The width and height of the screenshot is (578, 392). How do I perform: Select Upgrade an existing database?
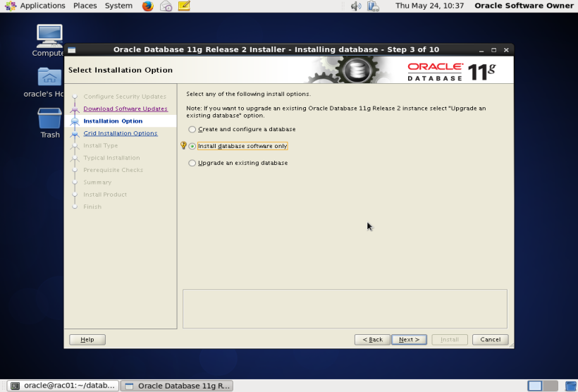tap(238, 163)
